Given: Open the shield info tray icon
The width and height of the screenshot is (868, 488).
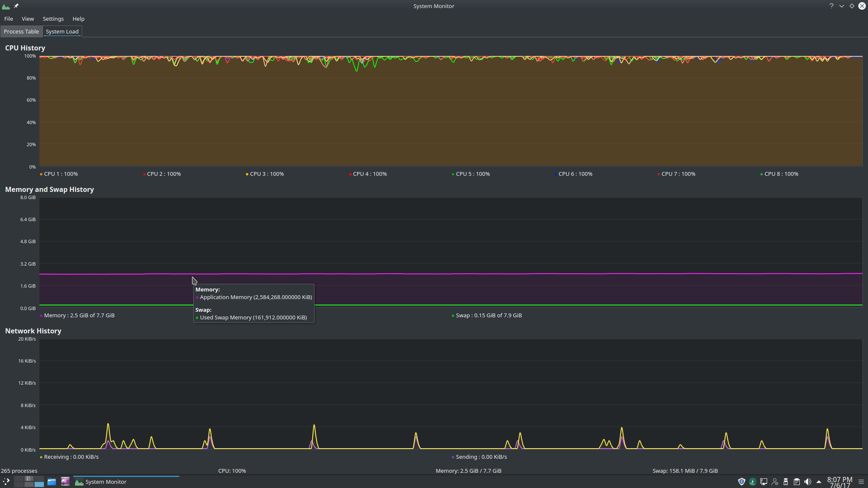Looking at the screenshot, I should [742, 482].
